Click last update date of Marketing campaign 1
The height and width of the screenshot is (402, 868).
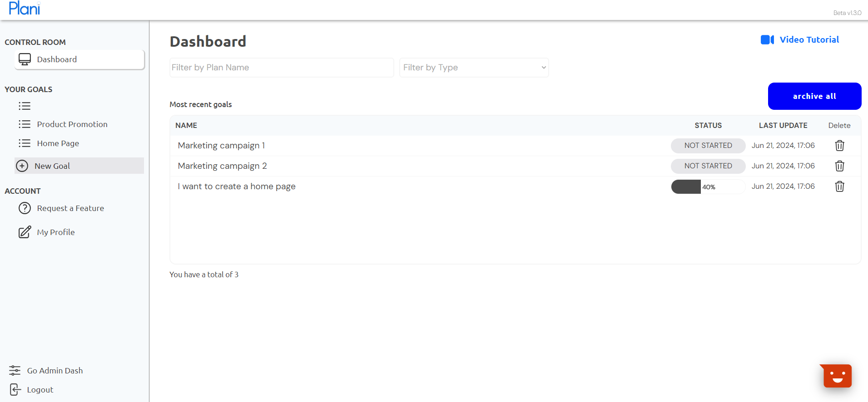[783, 146]
